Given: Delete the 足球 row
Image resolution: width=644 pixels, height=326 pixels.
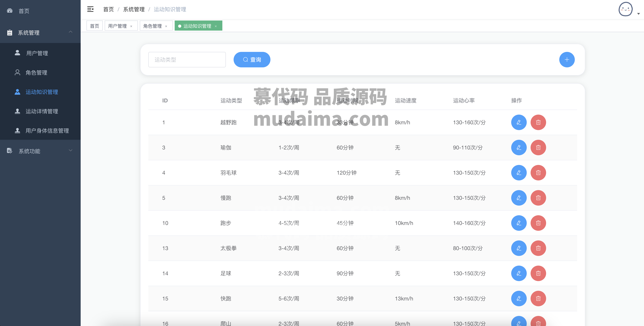Looking at the screenshot, I should point(538,274).
